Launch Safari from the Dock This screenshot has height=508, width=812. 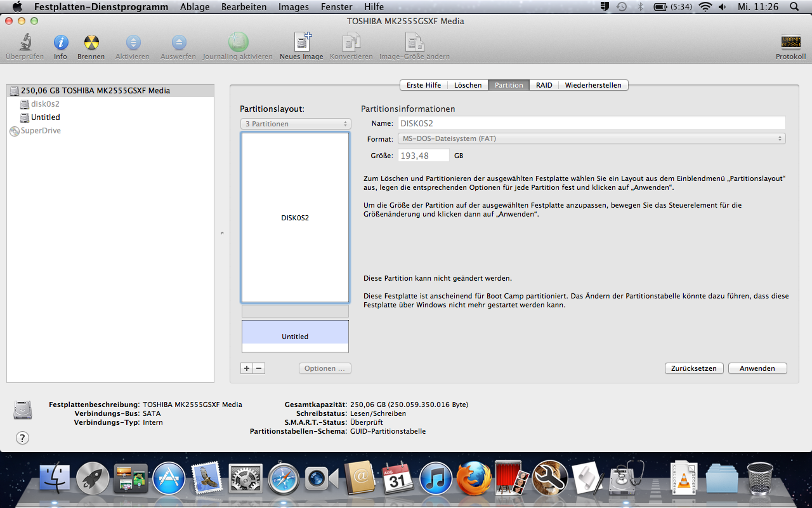coord(284,478)
